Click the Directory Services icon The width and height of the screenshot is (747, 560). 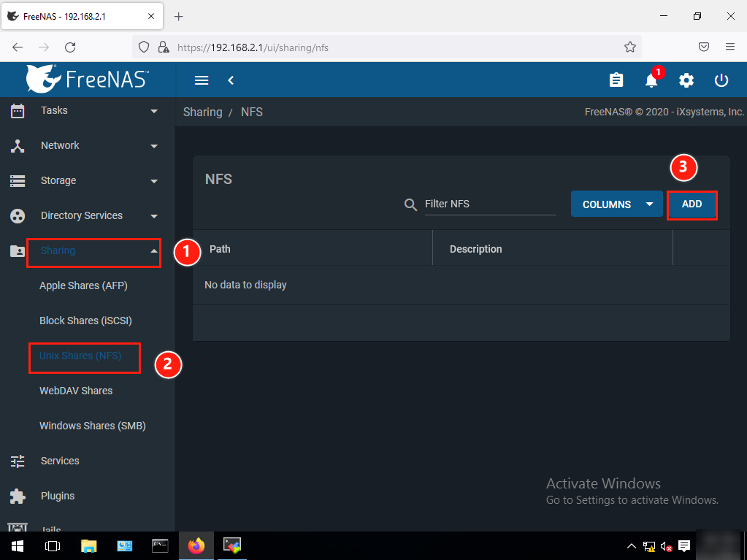[18, 215]
